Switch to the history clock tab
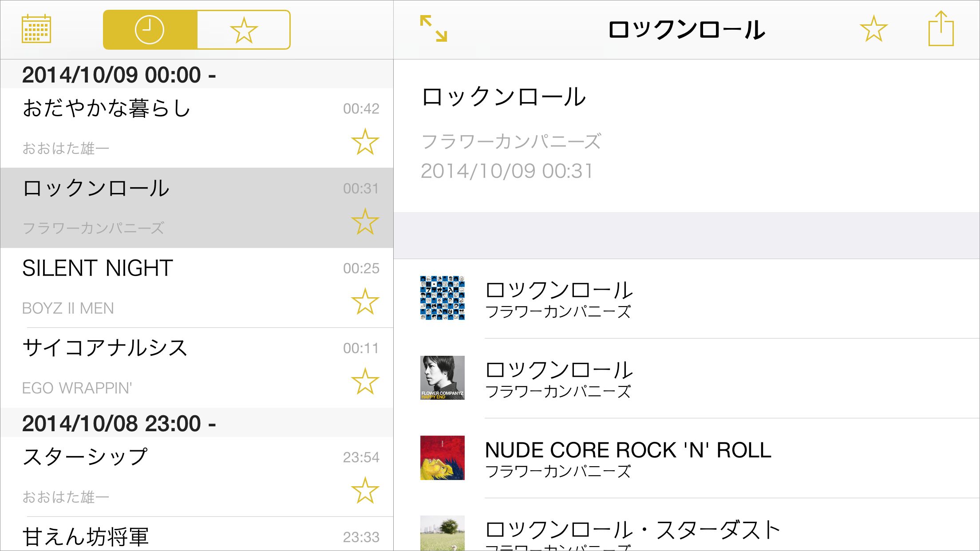 coord(150,30)
